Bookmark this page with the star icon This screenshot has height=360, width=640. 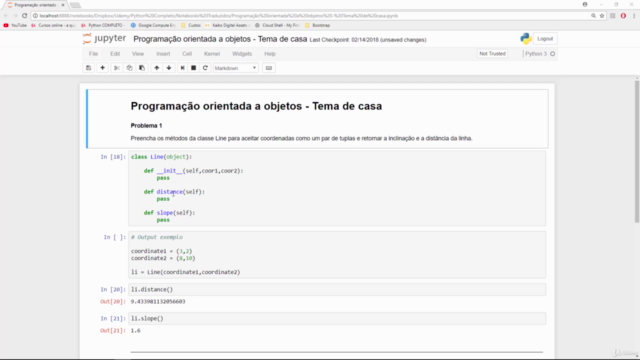tap(602, 16)
